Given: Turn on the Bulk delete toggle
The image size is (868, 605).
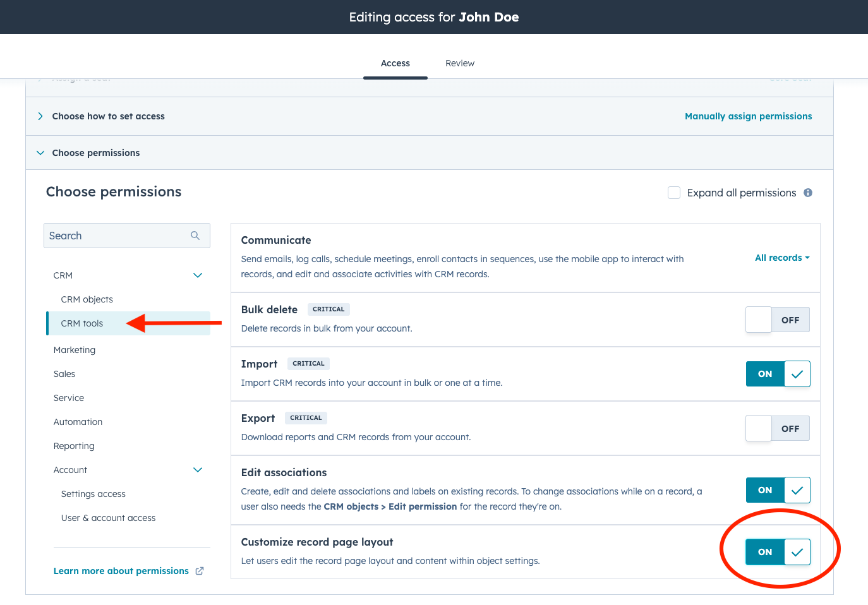Looking at the screenshot, I should pos(777,320).
